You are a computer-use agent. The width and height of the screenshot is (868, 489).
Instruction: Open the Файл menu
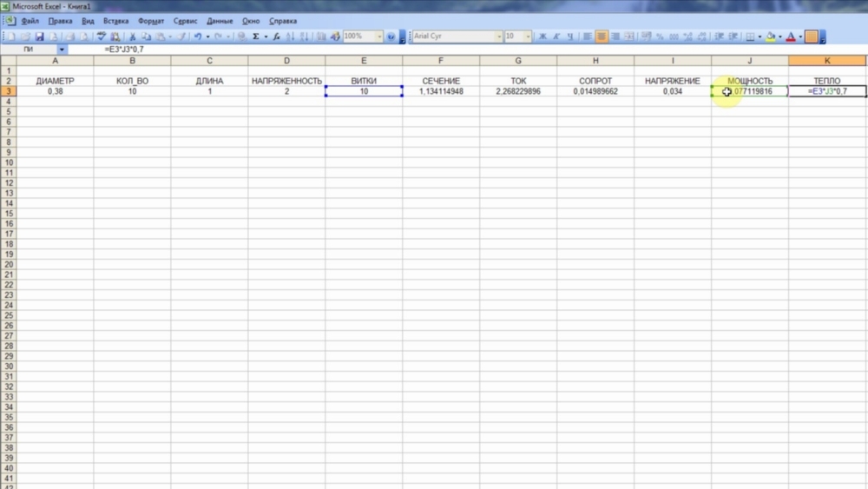pyautogui.click(x=30, y=21)
